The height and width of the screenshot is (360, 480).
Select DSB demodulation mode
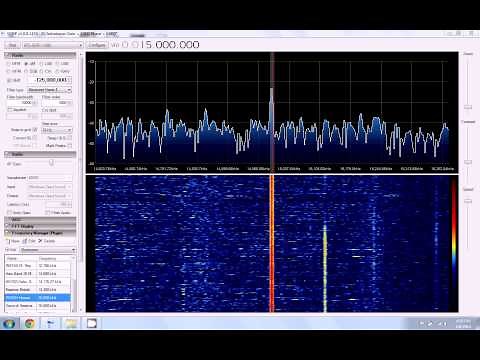(31, 71)
